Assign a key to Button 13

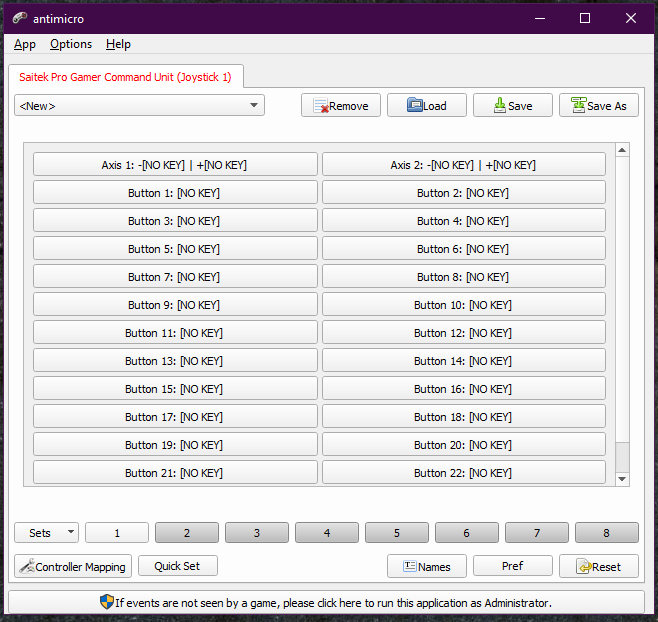[175, 361]
